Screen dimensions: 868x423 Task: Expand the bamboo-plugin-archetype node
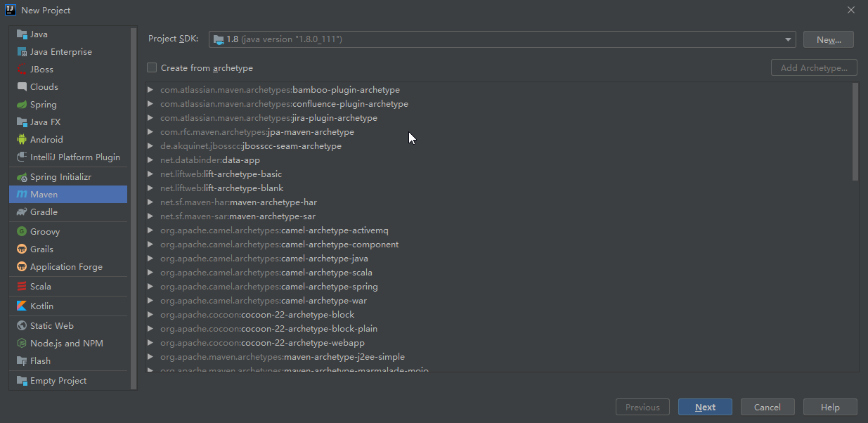[150, 90]
